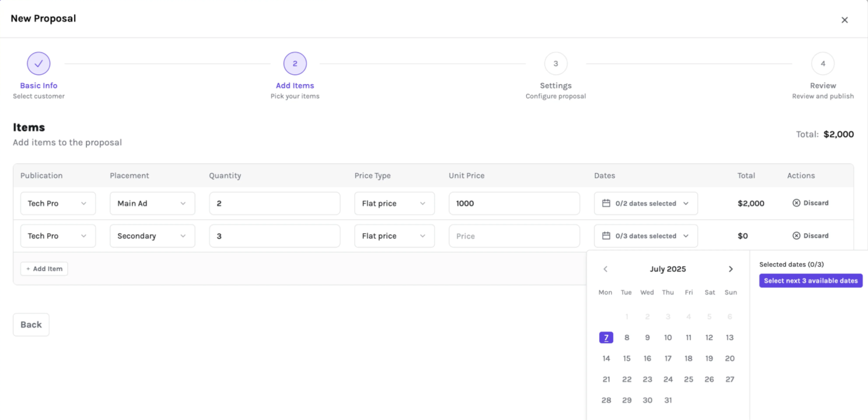Discard the Main Ad item row
This screenshot has width=868, height=420.
[x=810, y=203]
